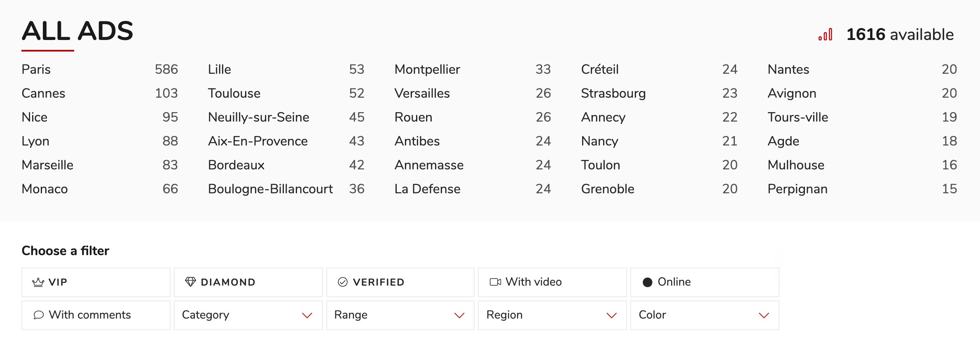Click the Verified checkmark icon
The image size is (980, 352).
(343, 282)
